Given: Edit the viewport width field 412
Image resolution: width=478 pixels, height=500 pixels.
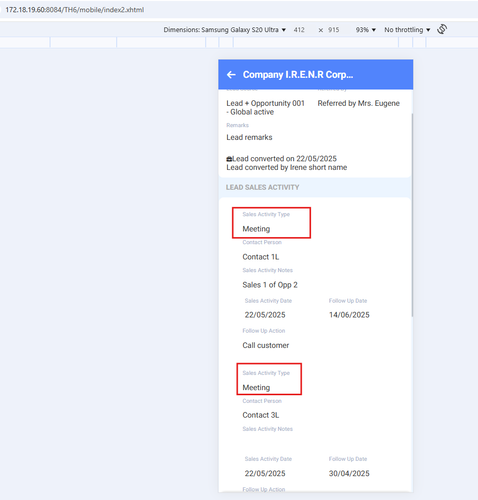Looking at the screenshot, I should (x=299, y=30).
